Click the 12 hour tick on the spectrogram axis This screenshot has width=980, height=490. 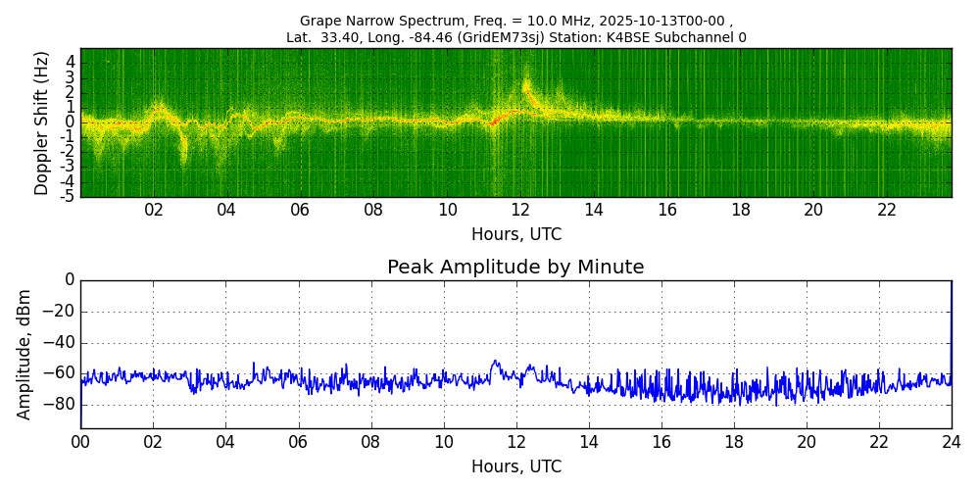tap(520, 210)
